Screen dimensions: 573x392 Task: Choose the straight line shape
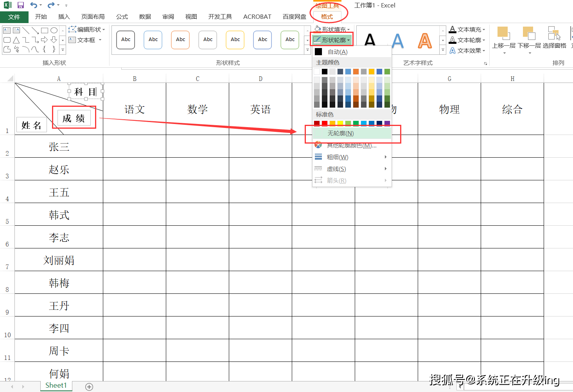[25, 31]
